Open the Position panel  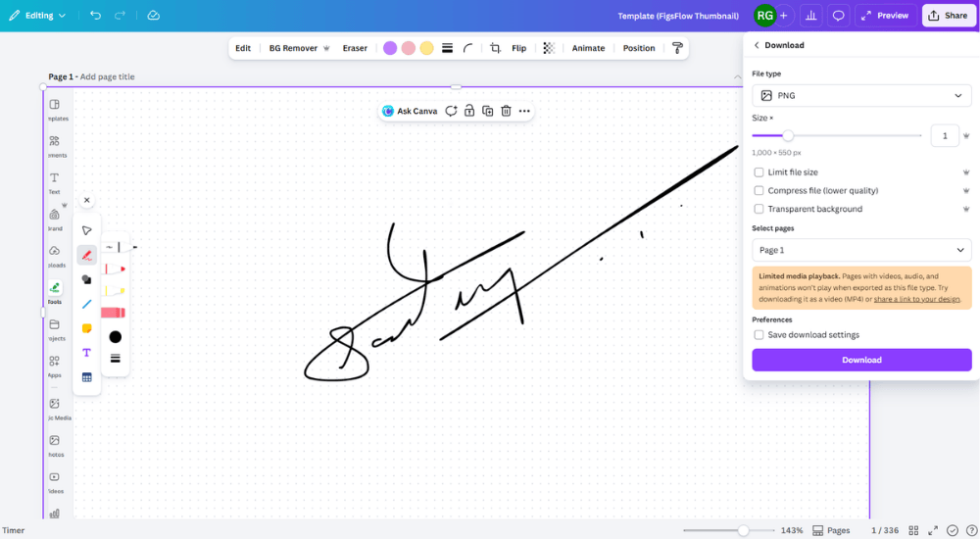tap(639, 48)
